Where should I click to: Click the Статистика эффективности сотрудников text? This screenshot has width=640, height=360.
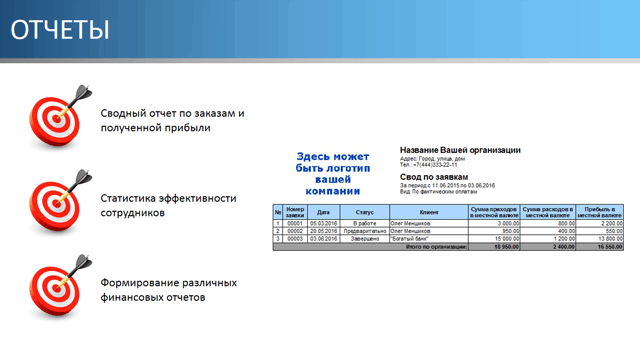[168, 205]
